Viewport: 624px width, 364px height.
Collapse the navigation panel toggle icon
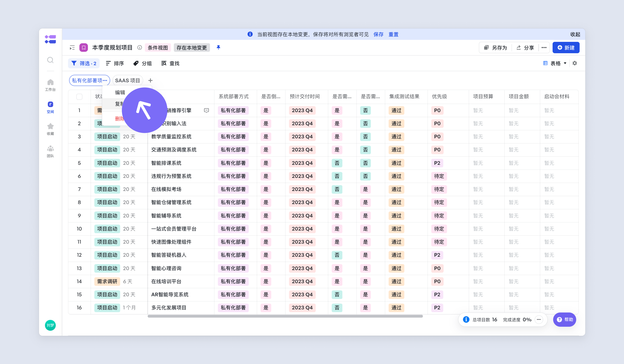coord(72,48)
